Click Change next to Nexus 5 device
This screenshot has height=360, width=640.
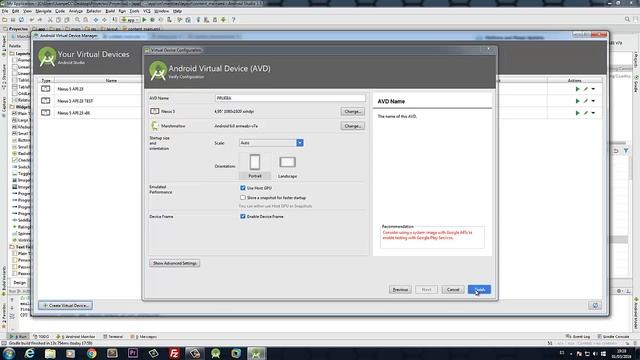point(352,111)
